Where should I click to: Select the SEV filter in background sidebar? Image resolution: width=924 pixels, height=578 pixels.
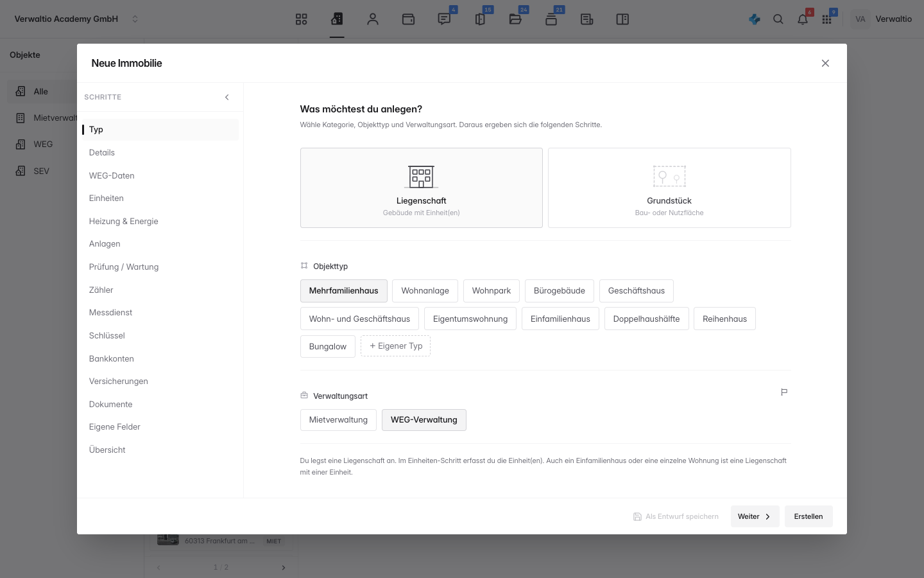pos(42,171)
